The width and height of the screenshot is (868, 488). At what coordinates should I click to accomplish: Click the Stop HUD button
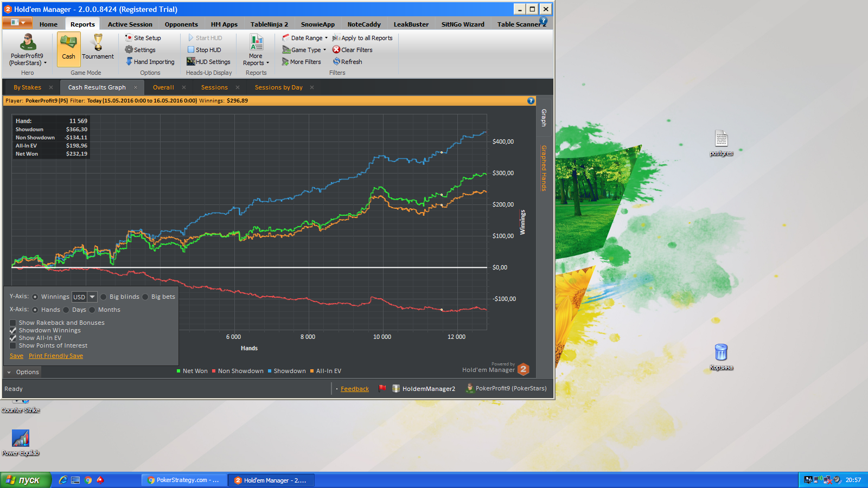click(x=204, y=50)
